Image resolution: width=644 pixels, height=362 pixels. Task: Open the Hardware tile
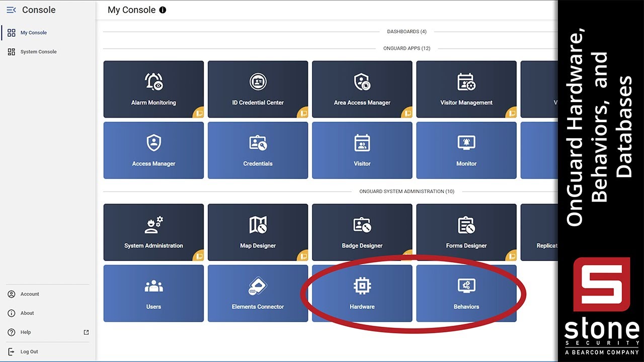pyautogui.click(x=362, y=293)
